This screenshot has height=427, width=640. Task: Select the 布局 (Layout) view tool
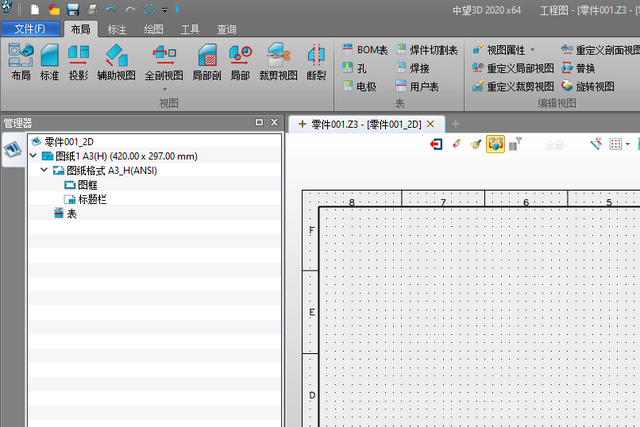(x=20, y=61)
